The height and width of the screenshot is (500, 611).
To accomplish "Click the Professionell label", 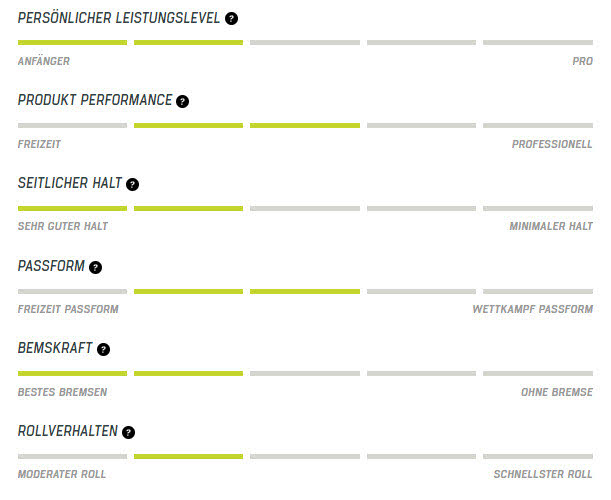I will point(552,144).
